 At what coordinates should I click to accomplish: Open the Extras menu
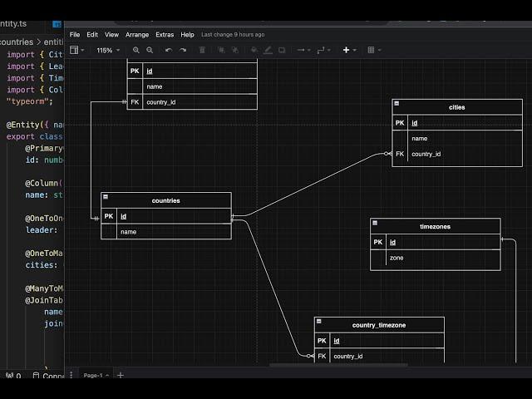(165, 35)
